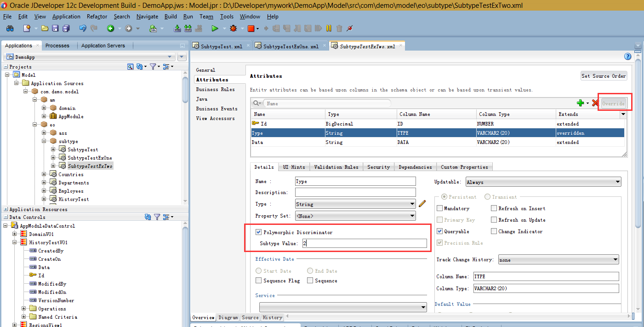Open the Property Set dropdown
The image size is (644, 327).
click(x=355, y=216)
